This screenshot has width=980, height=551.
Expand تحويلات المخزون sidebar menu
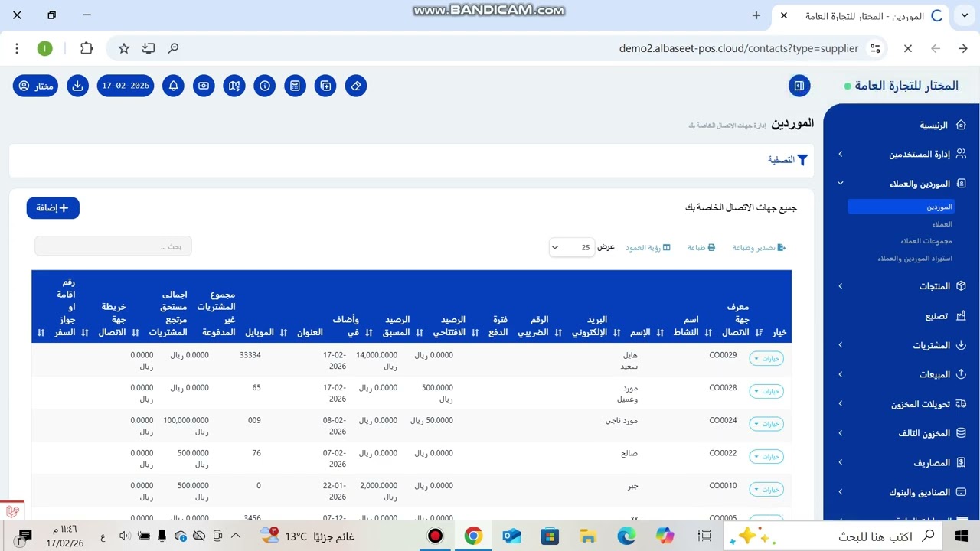pos(902,404)
